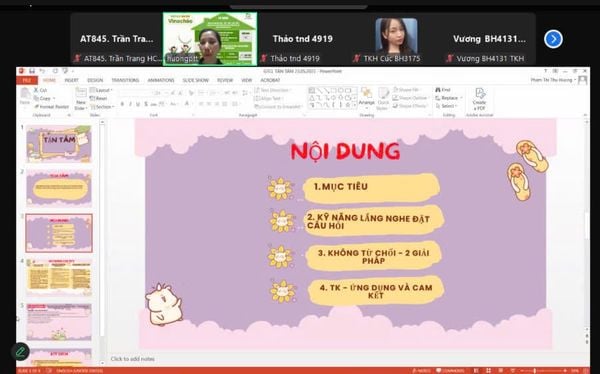Toggle Italic formatting
Image resolution: width=600 pixels, height=374 pixels.
pyautogui.click(x=130, y=104)
